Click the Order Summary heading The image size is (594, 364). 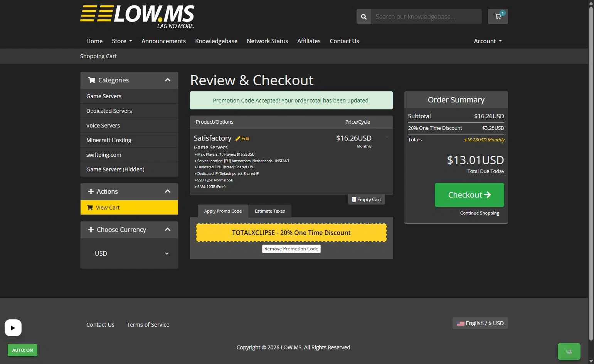(x=456, y=100)
